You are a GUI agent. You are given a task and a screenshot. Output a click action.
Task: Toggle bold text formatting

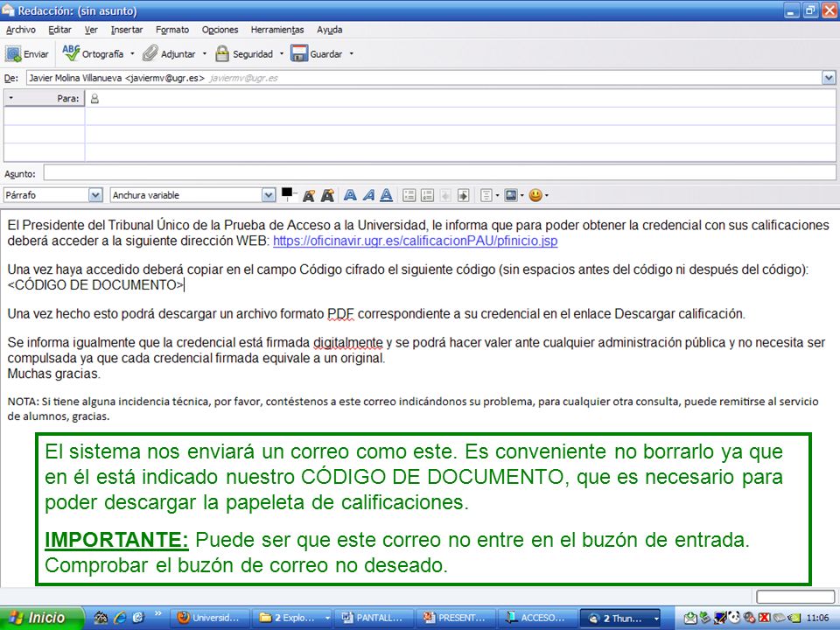click(350, 195)
